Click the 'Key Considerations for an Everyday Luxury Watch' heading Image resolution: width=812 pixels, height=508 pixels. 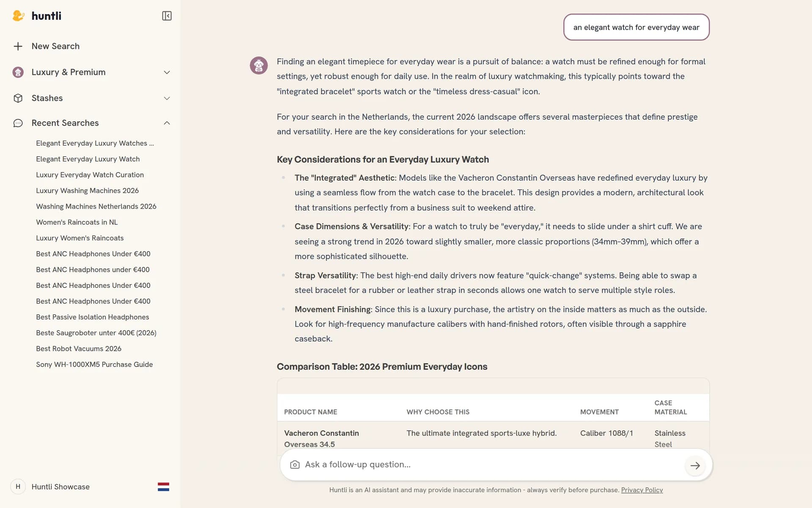coord(383,160)
